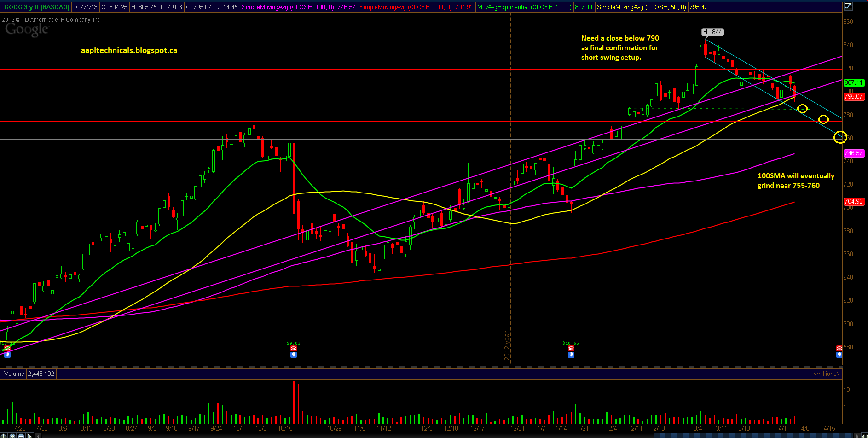Click the phone event icon at far right
This screenshot has height=438, width=868.
point(839,349)
